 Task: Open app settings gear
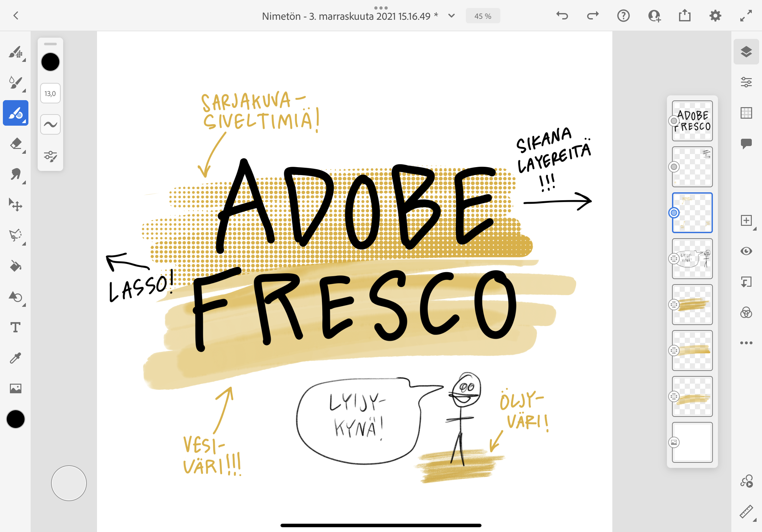715,16
